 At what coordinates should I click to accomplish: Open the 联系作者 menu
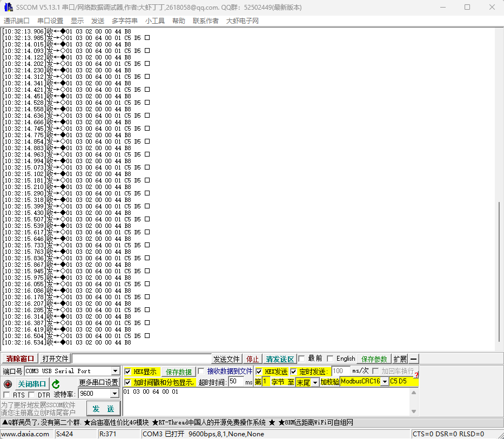[206, 21]
